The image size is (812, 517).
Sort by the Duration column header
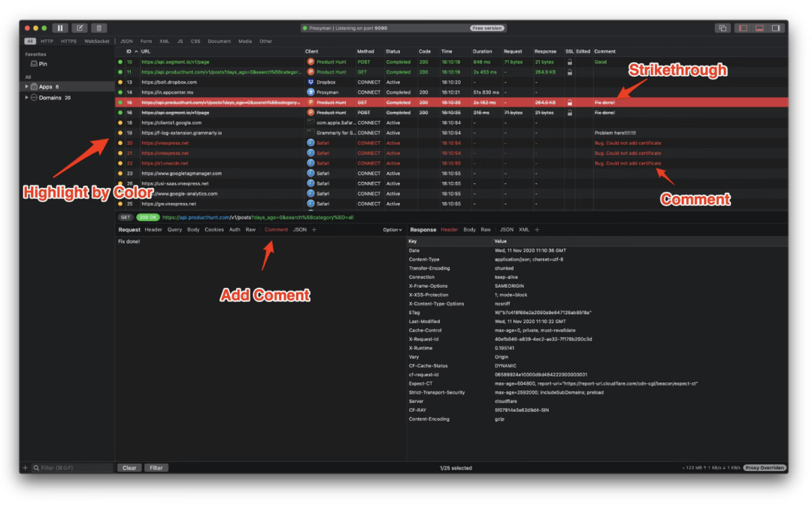pos(482,51)
